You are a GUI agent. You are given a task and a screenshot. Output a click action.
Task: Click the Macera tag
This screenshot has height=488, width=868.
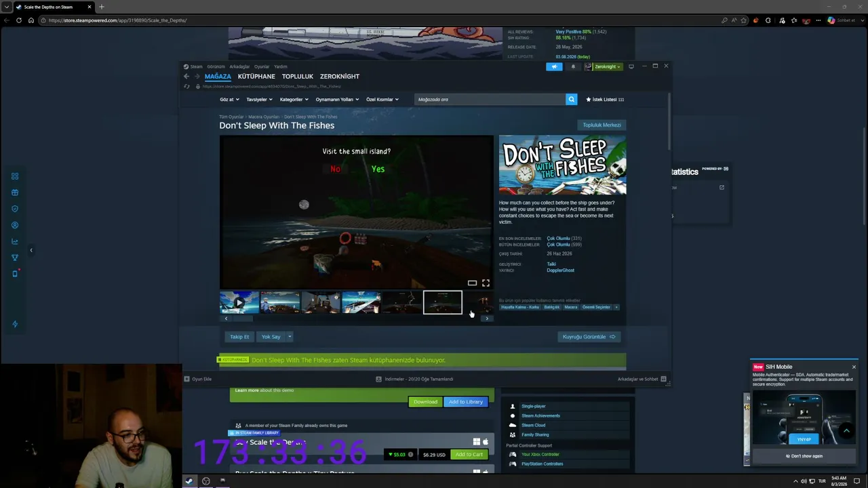coord(571,307)
